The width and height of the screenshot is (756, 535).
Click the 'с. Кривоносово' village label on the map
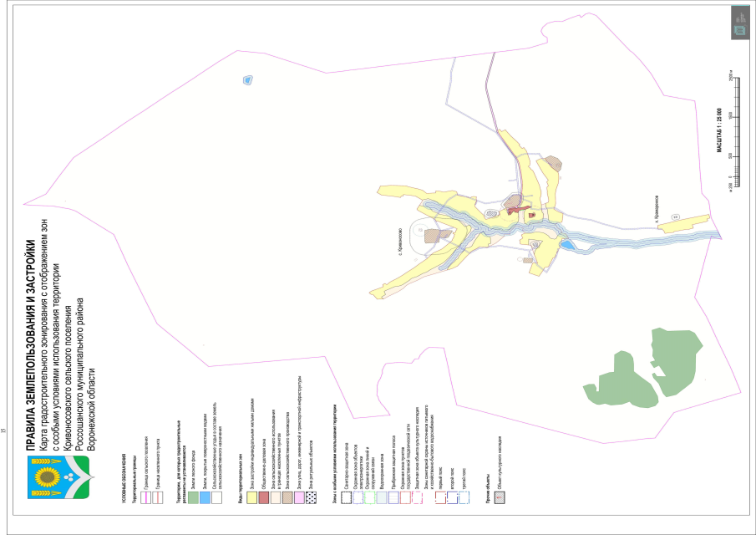tap(400, 242)
